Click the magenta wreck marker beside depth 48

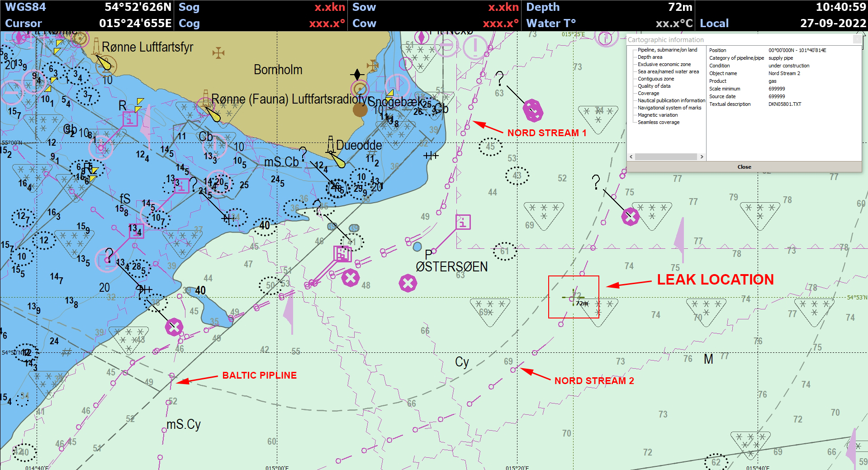pyautogui.click(x=350, y=278)
